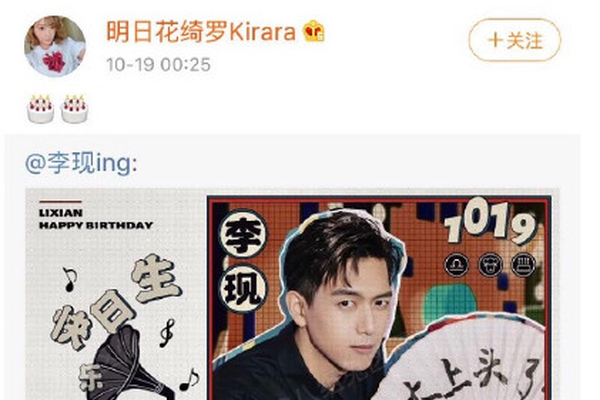The width and height of the screenshot is (600, 400).
Task: Tap the Libra scales icon on poster
Action: coord(457,264)
